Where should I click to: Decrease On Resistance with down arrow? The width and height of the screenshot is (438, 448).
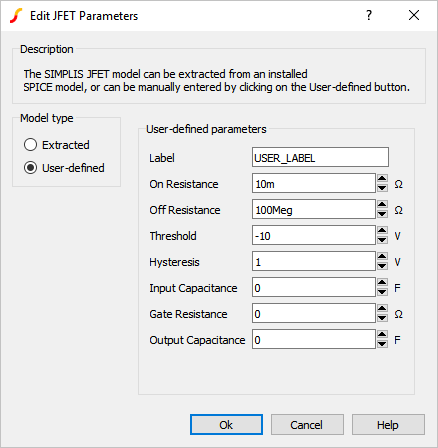382,188
